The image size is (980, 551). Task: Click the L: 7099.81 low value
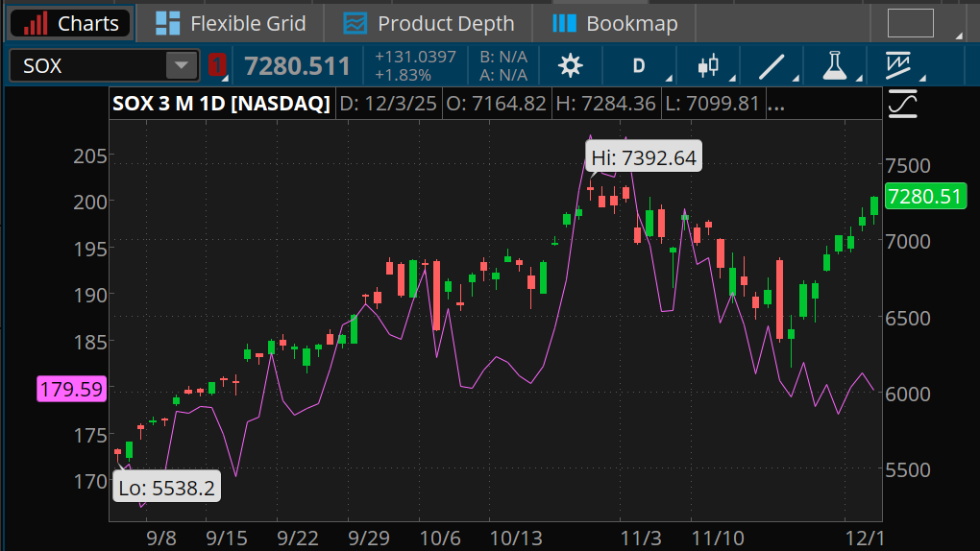[712, 103]
